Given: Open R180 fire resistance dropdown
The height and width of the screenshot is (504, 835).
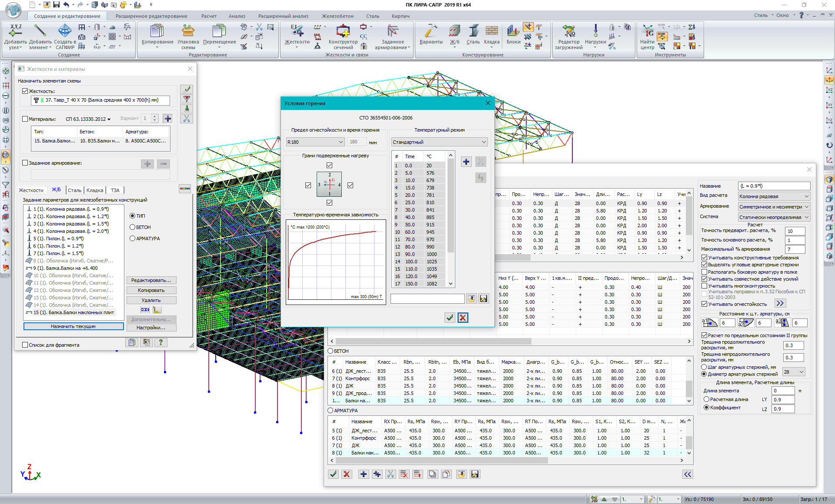Looking at the screenshot, I should pyautogui.click(x=315, y=142).
